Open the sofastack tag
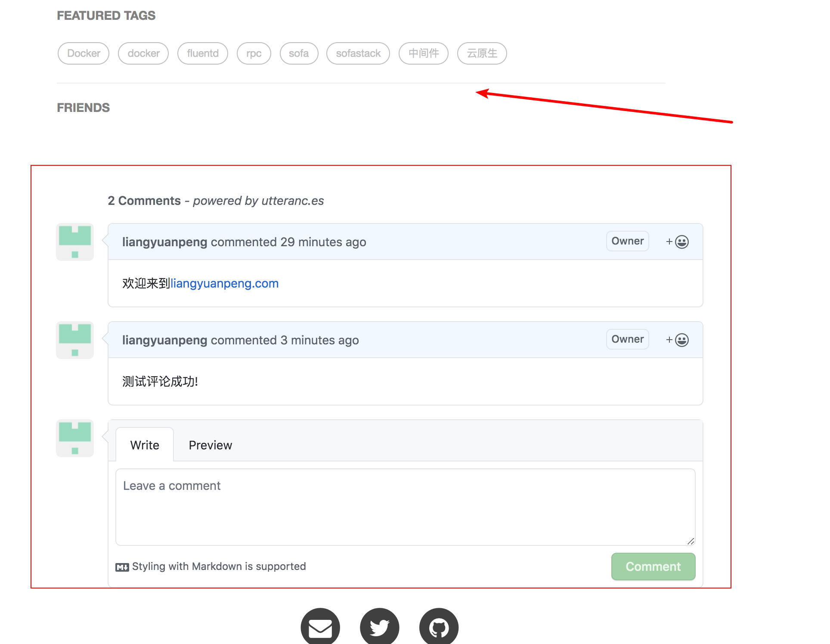 pos(358,53)
